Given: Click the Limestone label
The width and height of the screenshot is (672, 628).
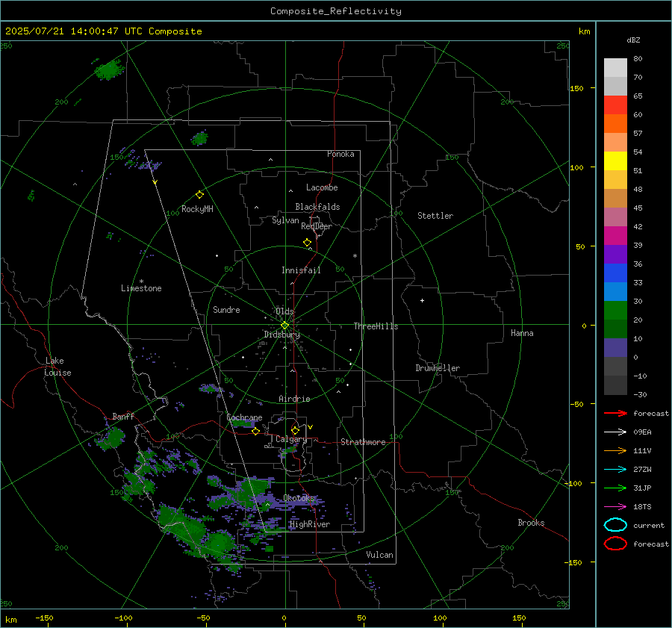Looking at the screenshot, I should [141, 288].
